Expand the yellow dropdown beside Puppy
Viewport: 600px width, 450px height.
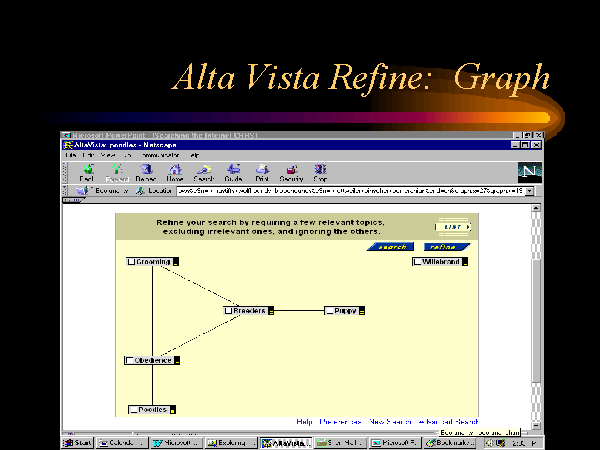point(362,311)
